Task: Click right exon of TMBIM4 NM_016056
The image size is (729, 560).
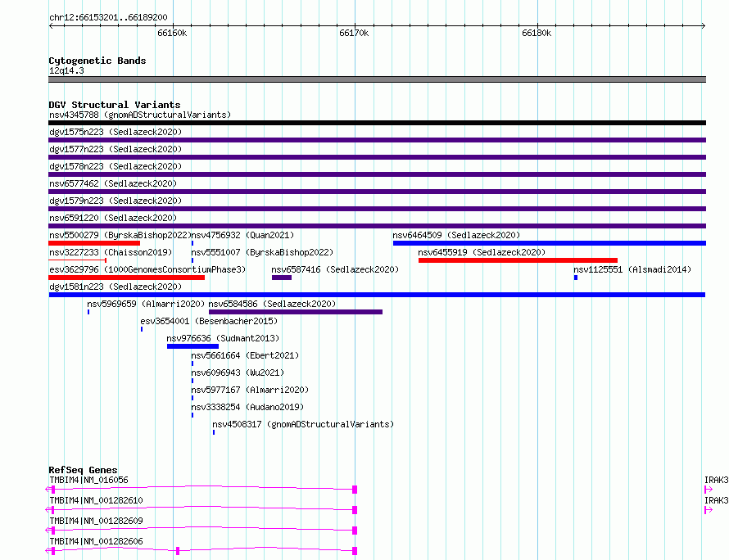Action: 355,490
